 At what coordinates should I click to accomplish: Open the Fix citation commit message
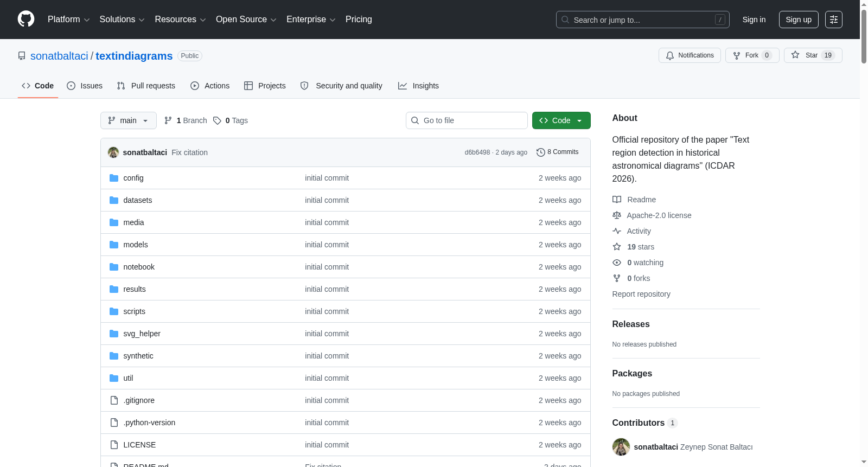click(189, 152)
